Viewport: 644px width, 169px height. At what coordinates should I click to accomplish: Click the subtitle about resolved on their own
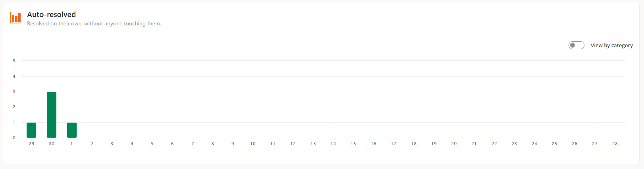tap(94, 24)
